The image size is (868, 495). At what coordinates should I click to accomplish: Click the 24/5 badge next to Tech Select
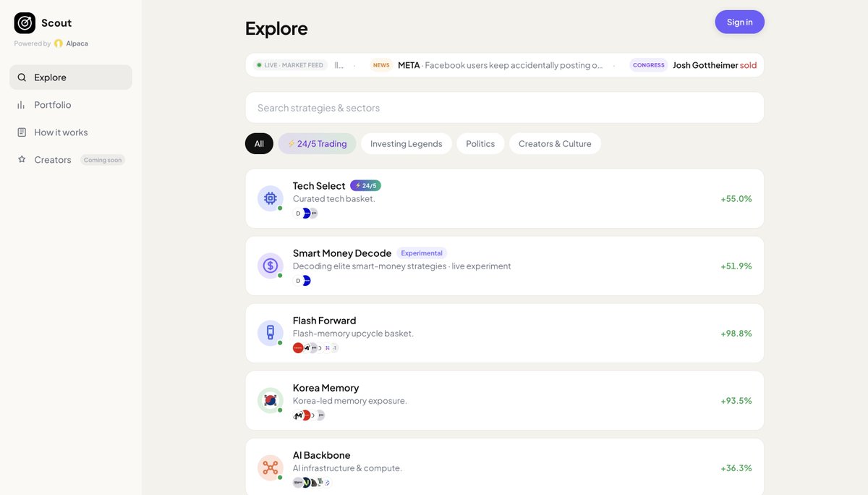click(x=365, y=185)
